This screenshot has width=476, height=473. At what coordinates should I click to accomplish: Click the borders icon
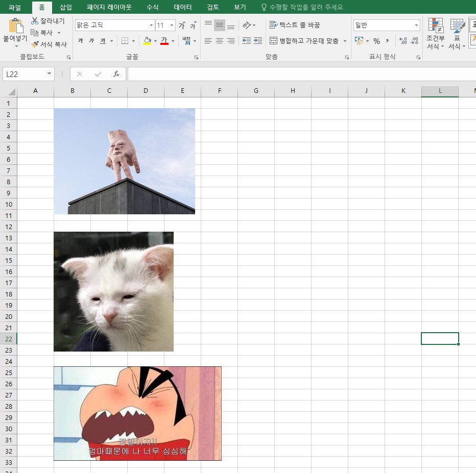(x=125, y=41)
